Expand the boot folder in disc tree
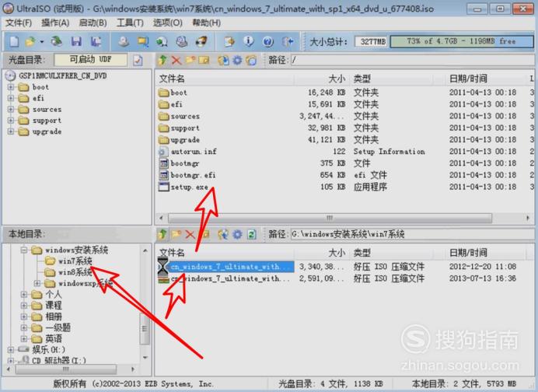Image resolution: width=538 pixels, height=392 pixels. 11,87
